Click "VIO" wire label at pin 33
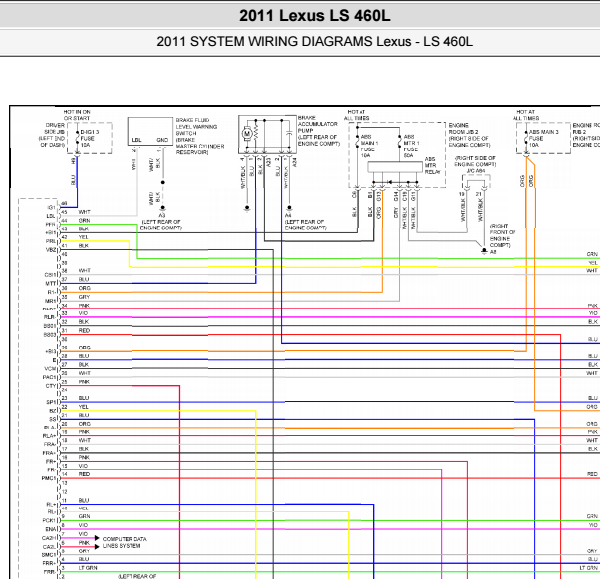This screenshot has width=600, height=579. point(83,313)
